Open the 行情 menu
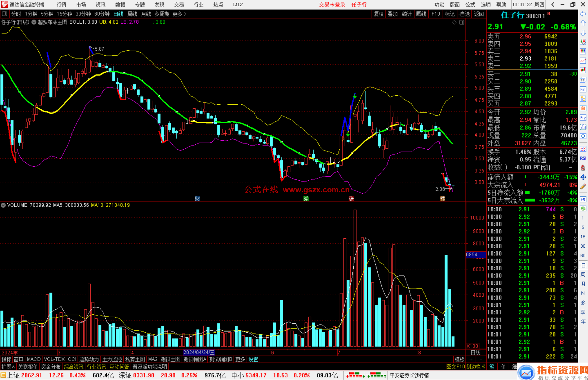 (x=62, y=4)
